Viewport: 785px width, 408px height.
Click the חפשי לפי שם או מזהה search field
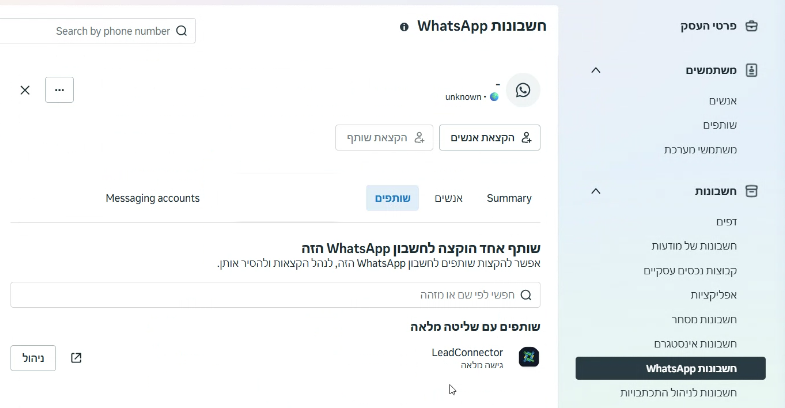[275, 295]
